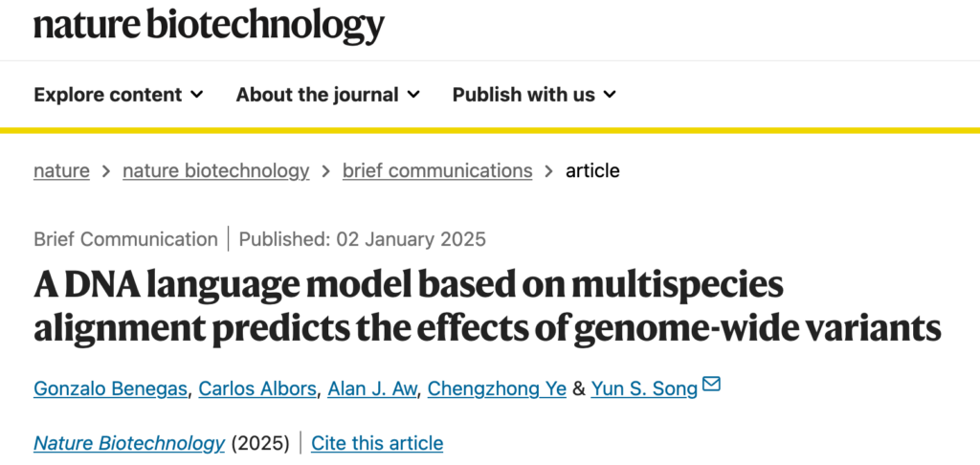Open author Chengzhong Ye link
Screen dimensions: 980x465
pyautogui.click(x=497, y=388)
